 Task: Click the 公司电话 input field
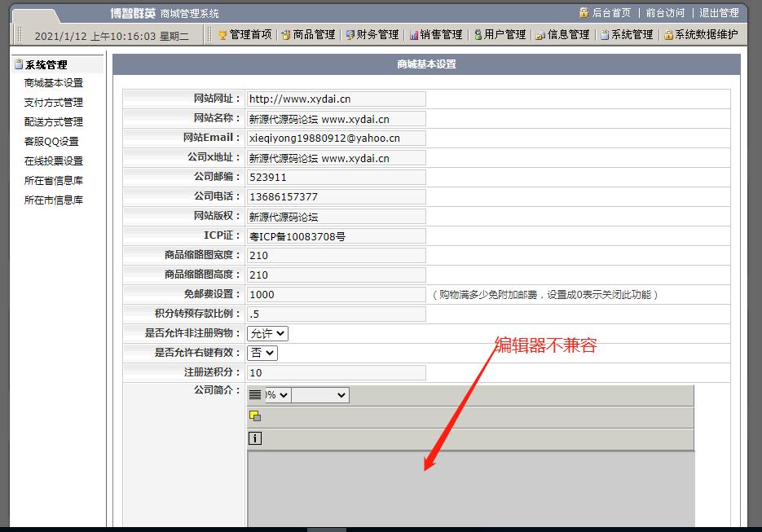(x=337, y=197)
